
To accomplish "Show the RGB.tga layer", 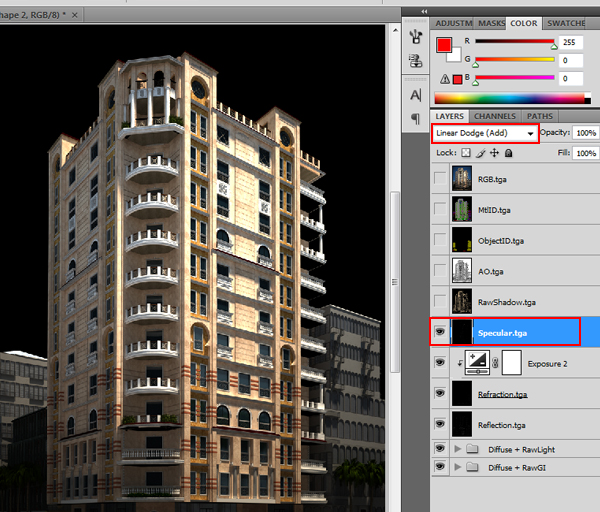I will [440, 178].
